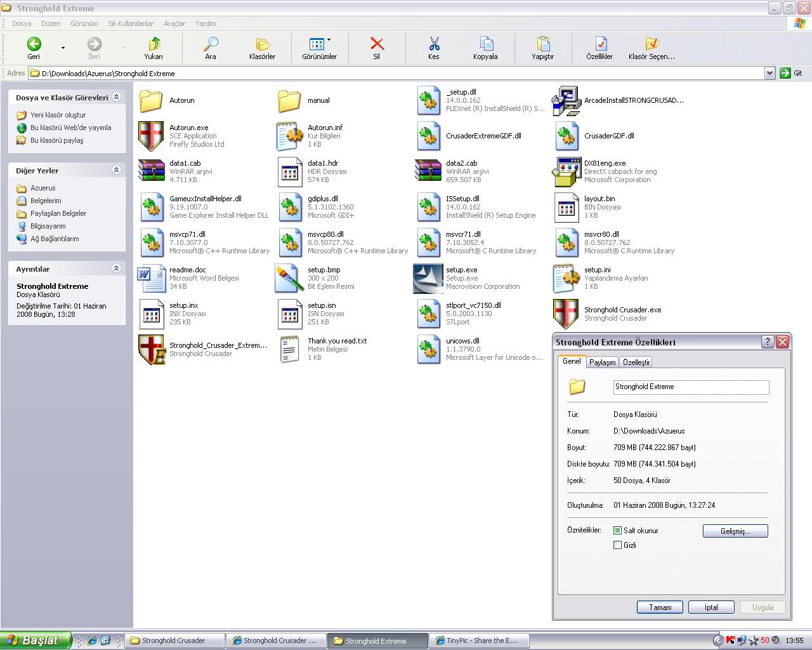Click Bu klasörü Web'de yayımla link
Image resolution: width=812 pixels, height=650 pixels.
pos(70,128)
